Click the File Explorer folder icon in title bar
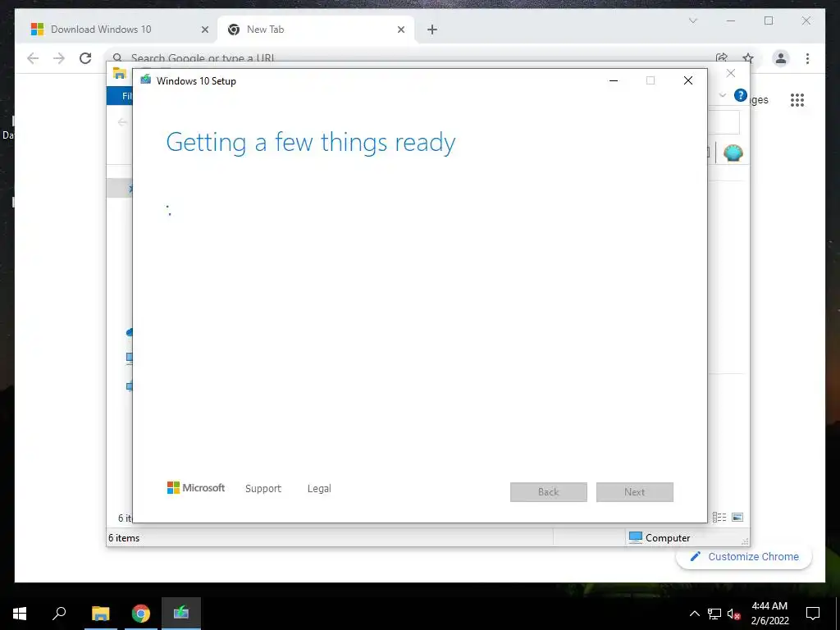 tap(120, 74)
